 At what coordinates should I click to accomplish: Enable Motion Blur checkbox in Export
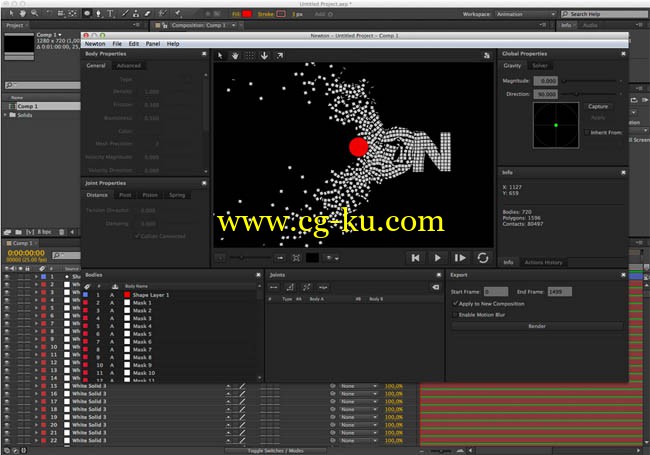coord(455,315)
